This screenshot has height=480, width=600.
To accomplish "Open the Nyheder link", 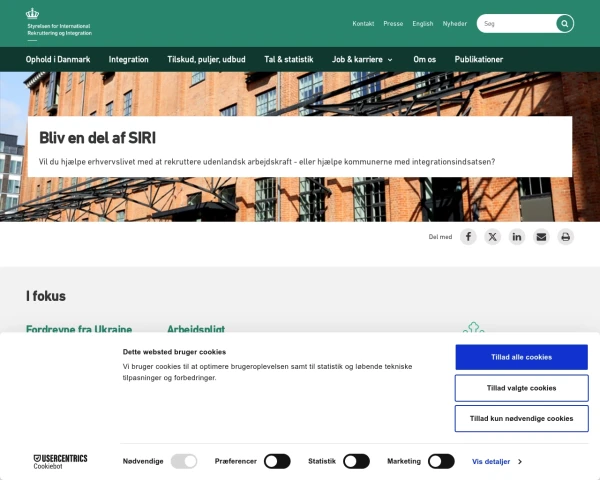I will tap(455, 24).
